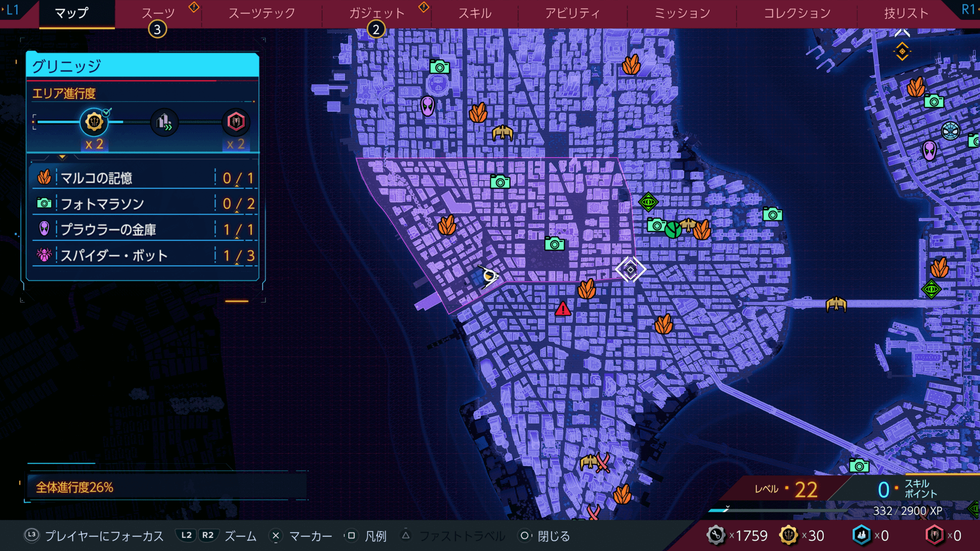Image resolution: width=980 pixels, height=551 pixels.
Task: Click the camera icon at Greenwich's top edge
Action: click(500, 182)
